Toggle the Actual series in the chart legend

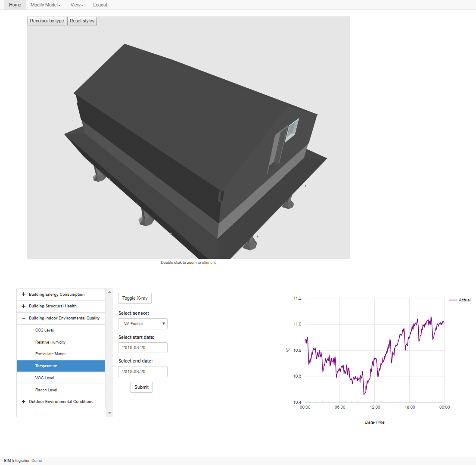[460, 300]
